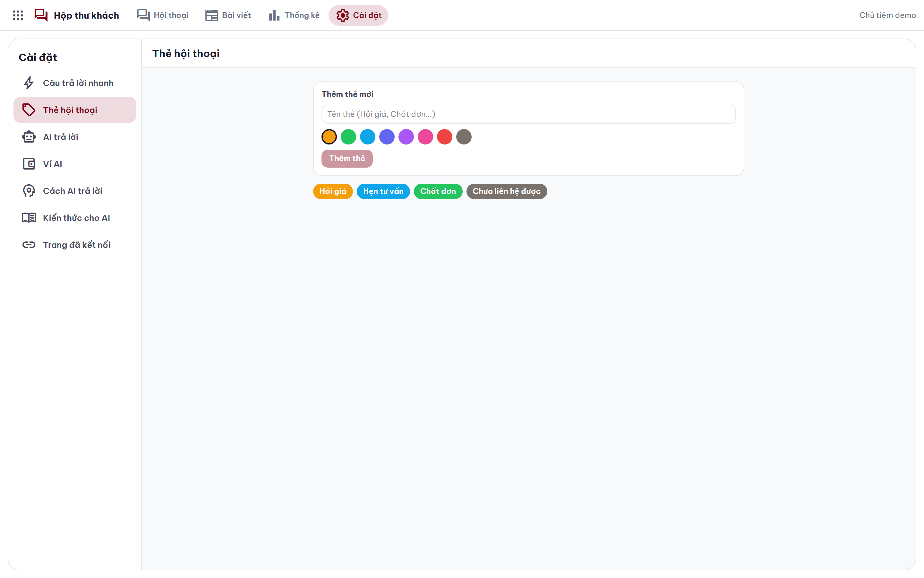
Task: Pick the orange tag color swatch
Action: point(329,137)
